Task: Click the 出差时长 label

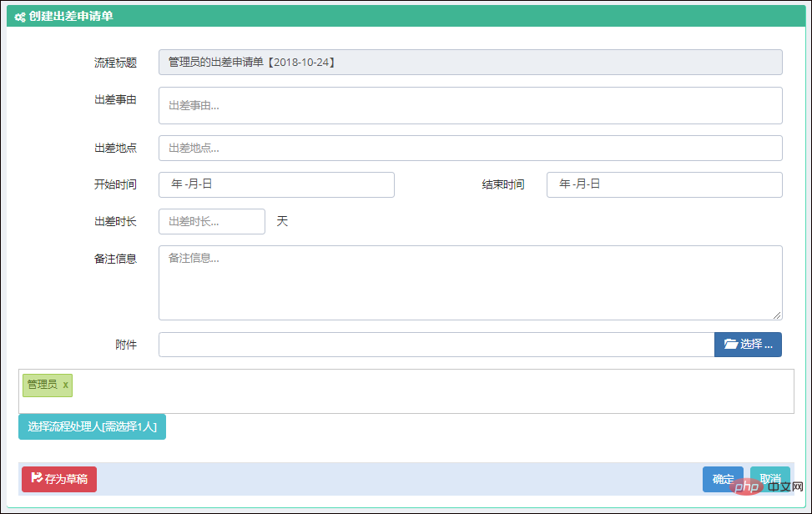Action: coord(115,222)
